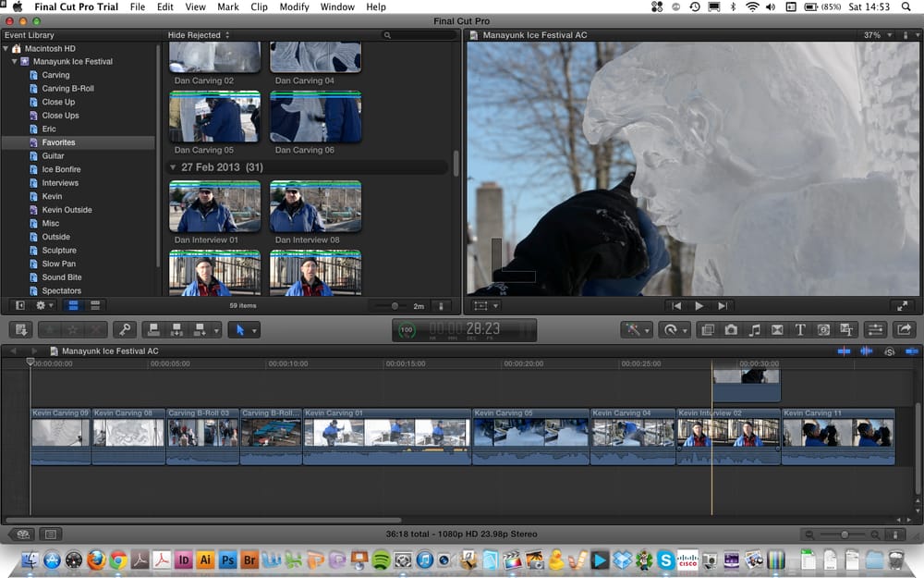Viewport: 924px width, 578px height.
Task: Toggle snapping in the timeline
Action: click(x=912, y=350)
